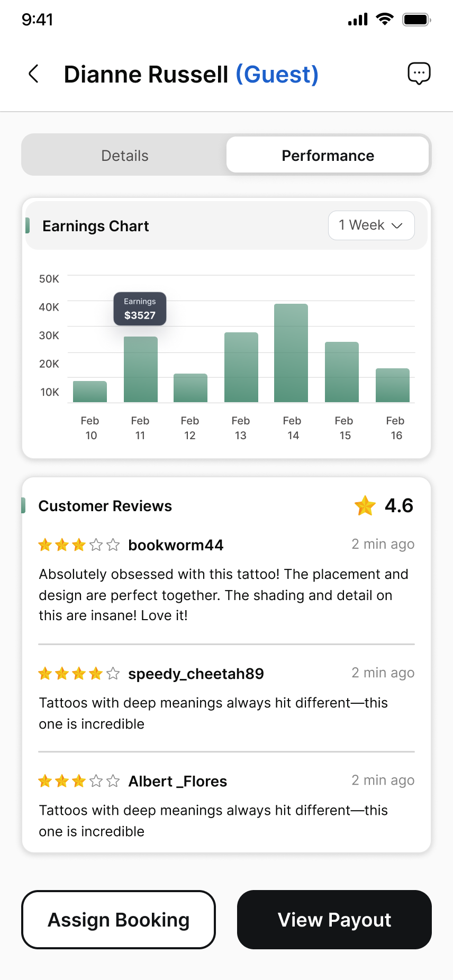
Task: Open the chat message icon
Action: [x=419, y=74]
